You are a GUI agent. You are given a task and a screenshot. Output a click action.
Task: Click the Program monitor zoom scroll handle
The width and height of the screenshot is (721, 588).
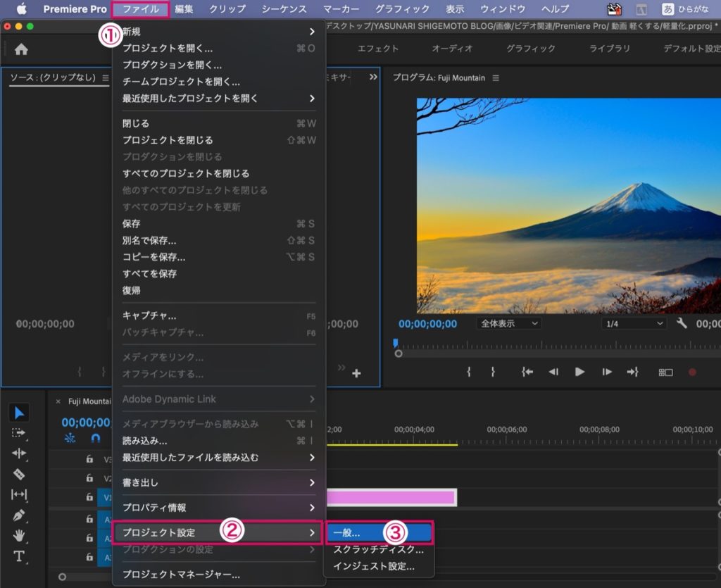click(399, 354)
